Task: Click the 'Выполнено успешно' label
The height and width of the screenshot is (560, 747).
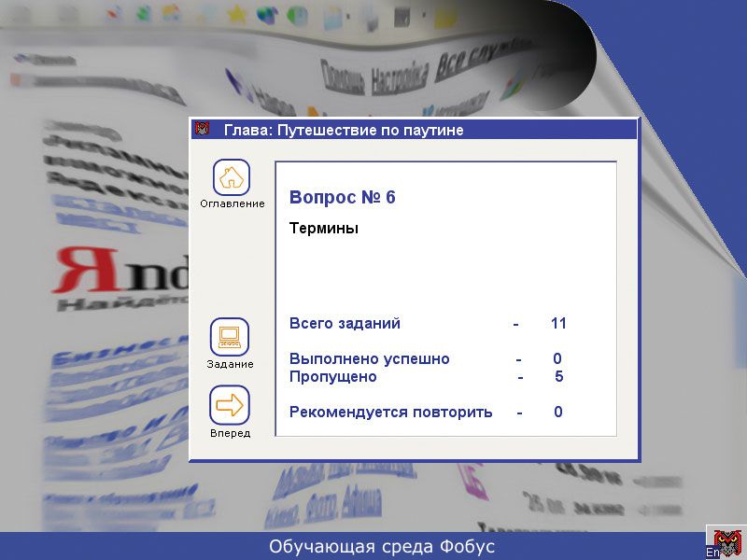Action: (369, 359)
